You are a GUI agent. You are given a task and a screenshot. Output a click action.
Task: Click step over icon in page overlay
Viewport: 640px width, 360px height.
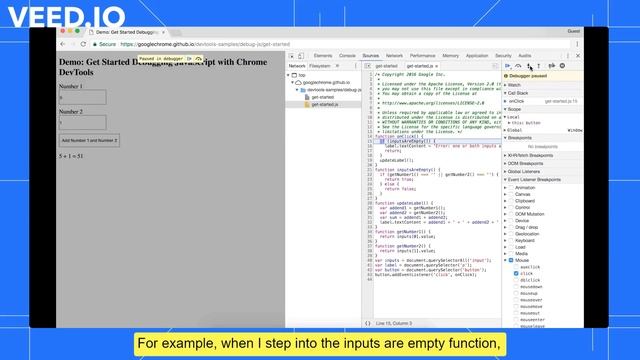[198, 59]
